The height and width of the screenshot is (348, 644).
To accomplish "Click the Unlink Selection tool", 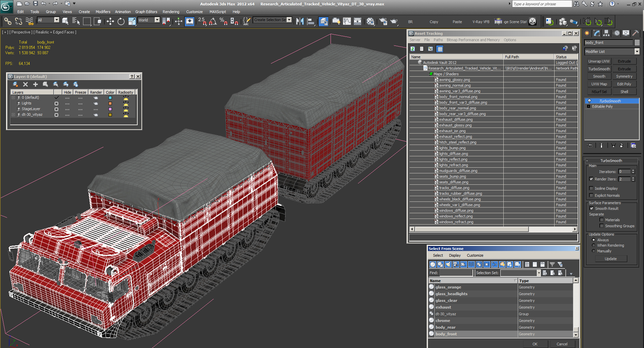I will (19, 21).
